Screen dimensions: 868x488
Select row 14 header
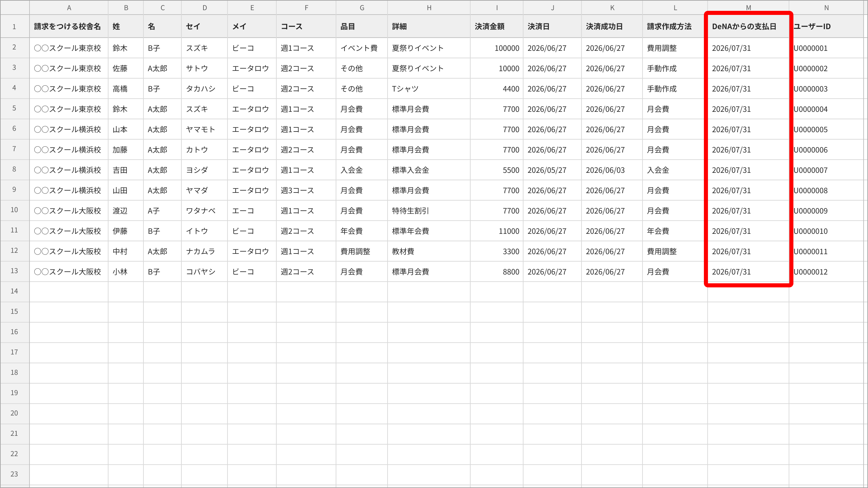pos(15,291)
